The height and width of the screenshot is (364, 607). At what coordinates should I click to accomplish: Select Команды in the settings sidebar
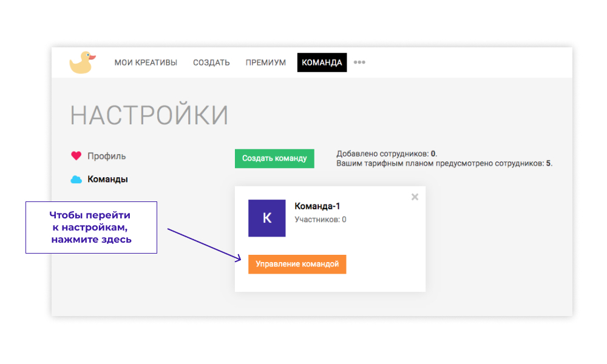coord(107,180)
